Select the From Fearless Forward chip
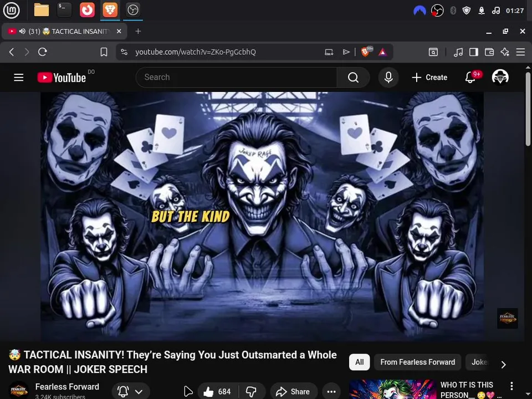The image size is (532, 399). coord(417,362)
